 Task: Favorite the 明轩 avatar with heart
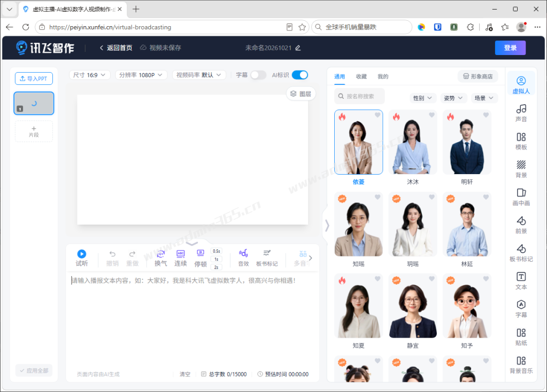(x=486, y=115)
